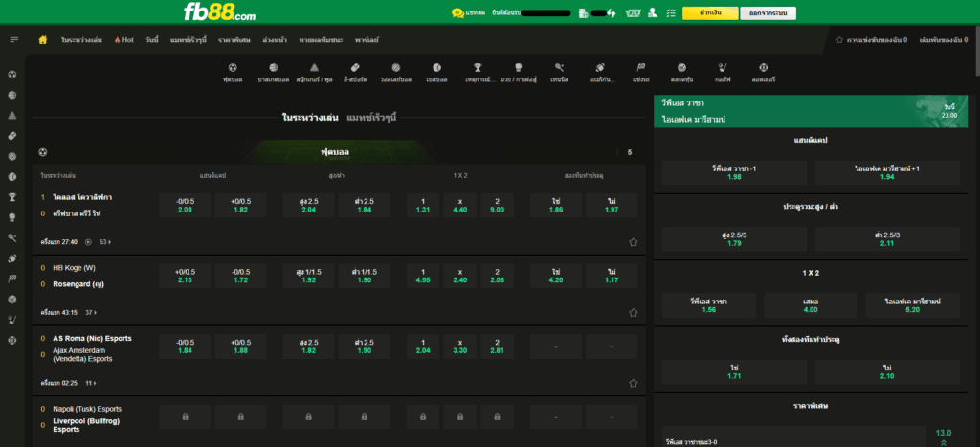Open the ล่วงหน้า menu item
Viewport: 980px width, 447px height.
(275, 40)
